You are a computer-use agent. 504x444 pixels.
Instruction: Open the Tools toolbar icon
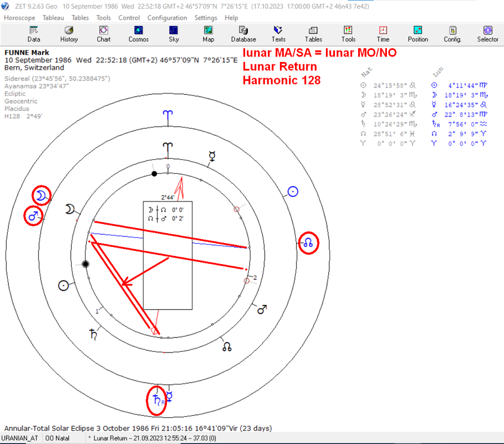348,34
